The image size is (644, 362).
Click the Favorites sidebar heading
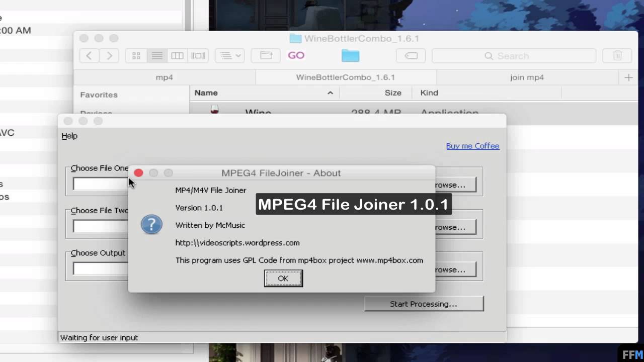[99, 95]
